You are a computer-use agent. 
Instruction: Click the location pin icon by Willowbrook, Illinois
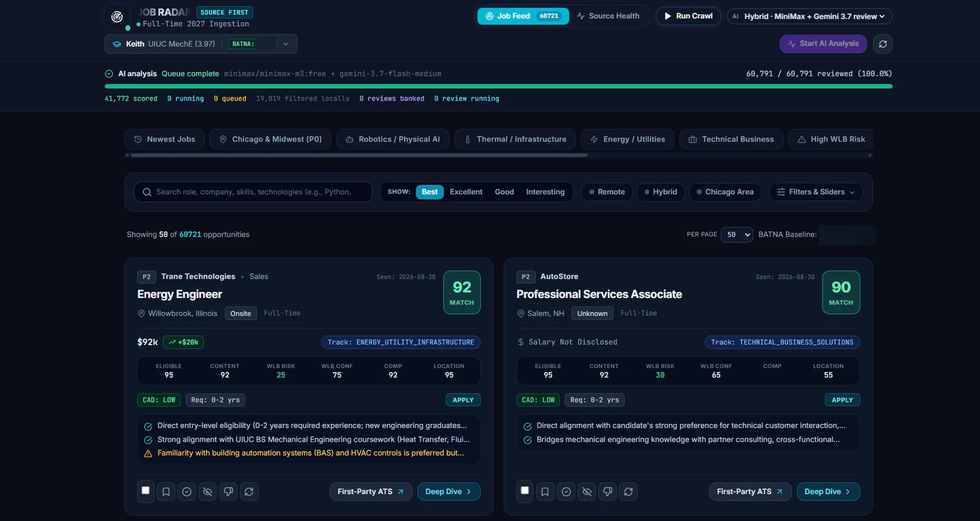[x=141, y=313]
